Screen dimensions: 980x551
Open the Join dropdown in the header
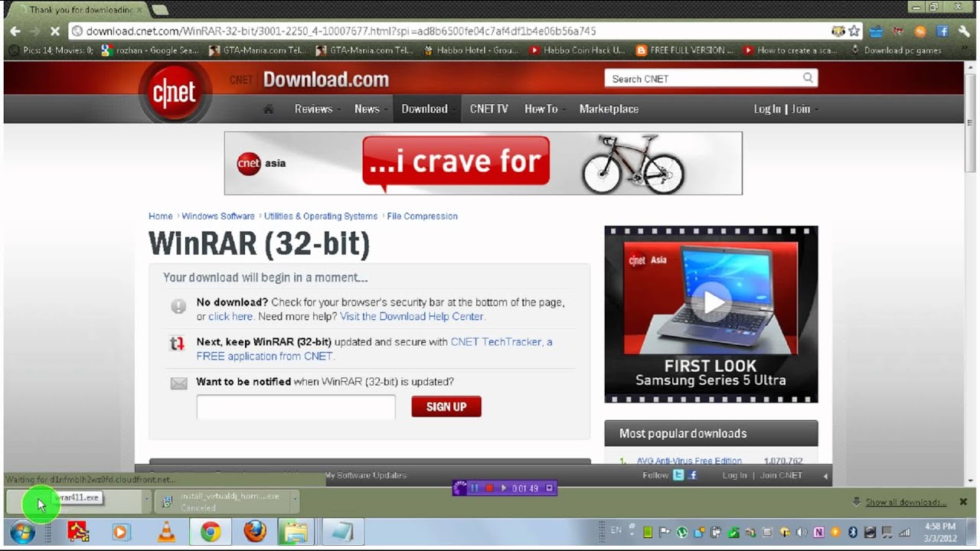point(805,109)
